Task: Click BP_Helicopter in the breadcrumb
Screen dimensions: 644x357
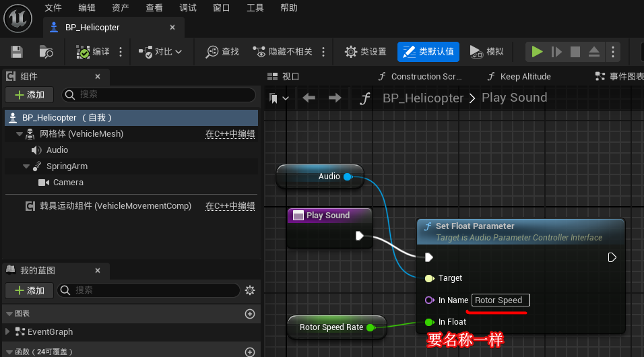Action: point(423,98)
